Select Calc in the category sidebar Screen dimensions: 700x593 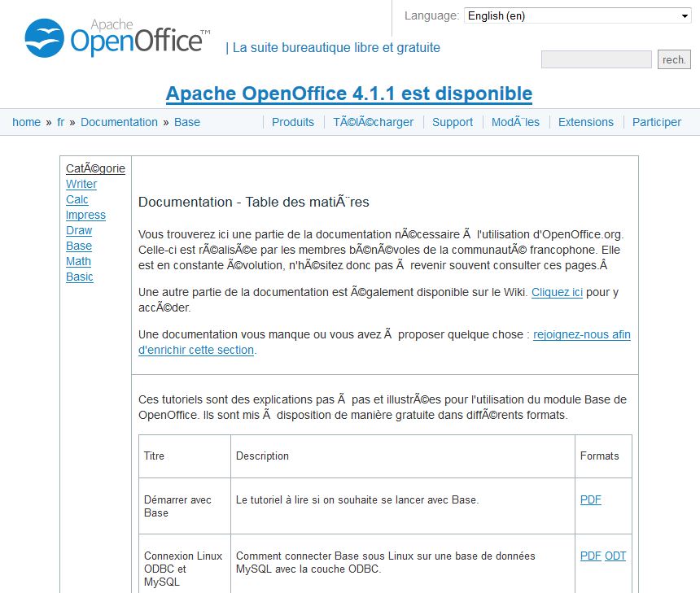(x=77, y=199)
